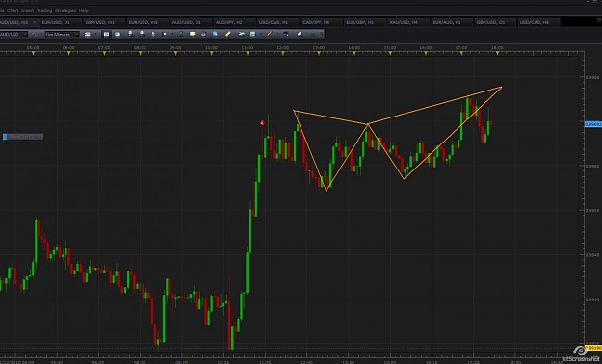Click the green add indicator icon

[181, 34]
